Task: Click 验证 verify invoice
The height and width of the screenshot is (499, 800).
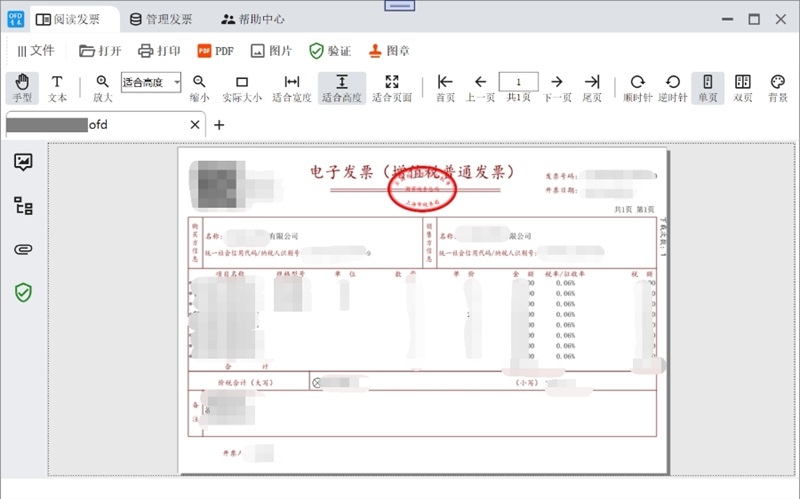Action: [x=330, y=51]
